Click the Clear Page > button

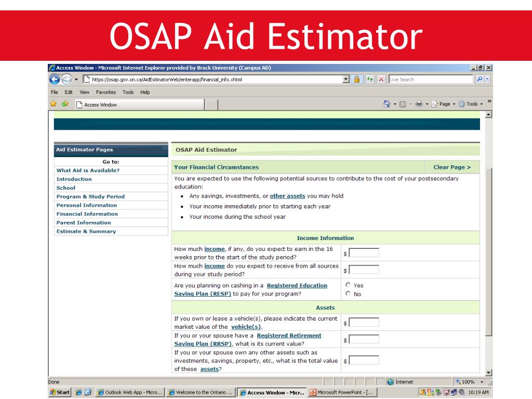(452, 167)
